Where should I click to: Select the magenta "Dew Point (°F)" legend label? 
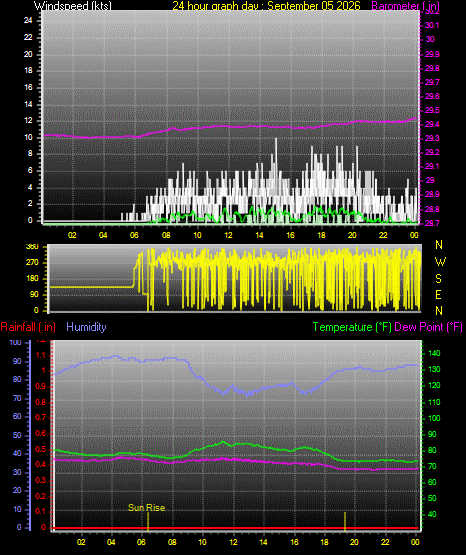coord(428,327)
